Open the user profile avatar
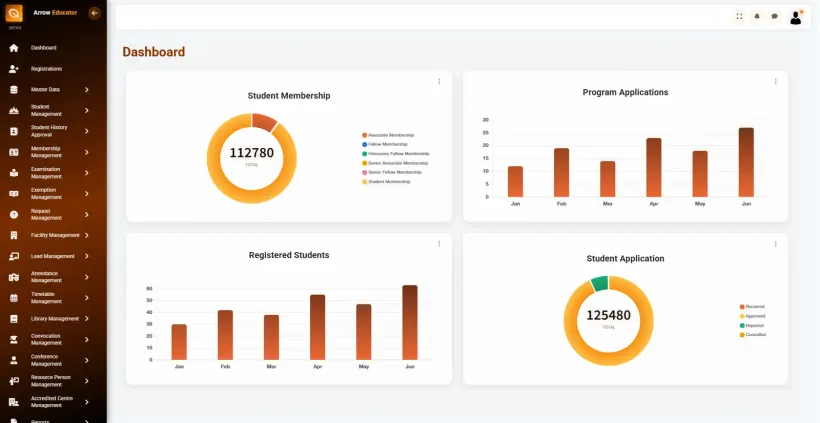820x423 pixels. point(795,18)
